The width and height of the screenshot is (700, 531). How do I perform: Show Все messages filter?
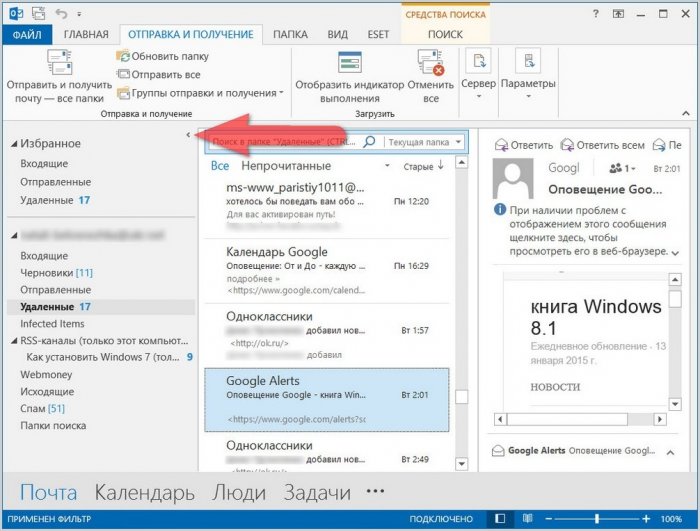220,166
